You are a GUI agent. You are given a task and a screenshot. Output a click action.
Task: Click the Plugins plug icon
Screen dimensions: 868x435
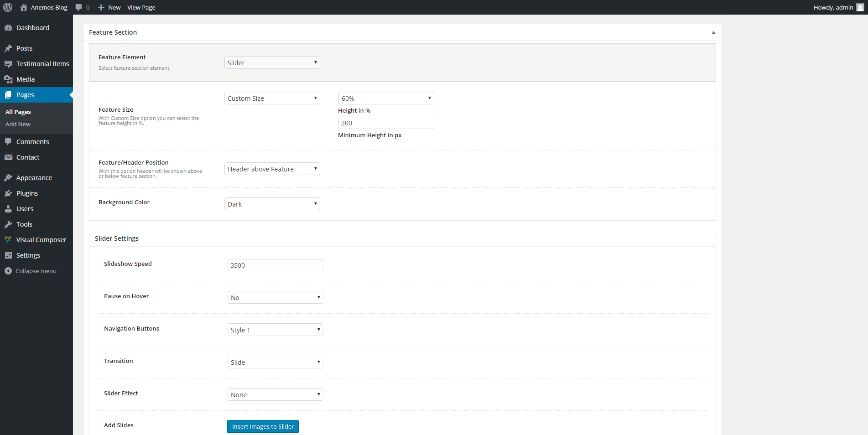[8, 193]
